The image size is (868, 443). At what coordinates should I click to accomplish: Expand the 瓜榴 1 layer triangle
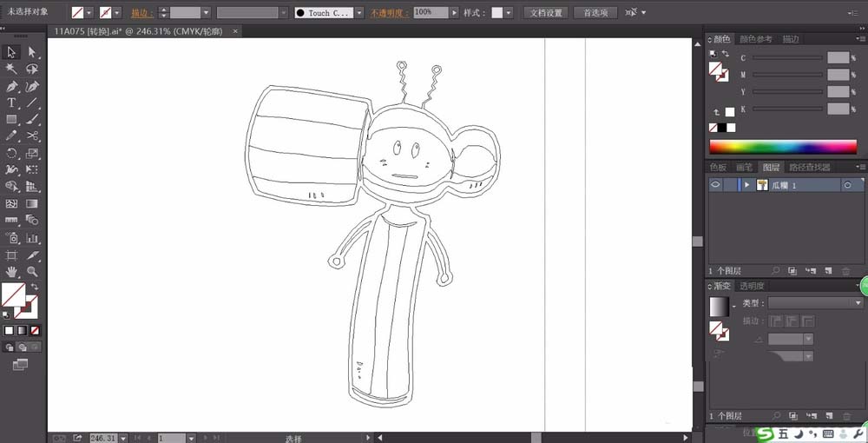(x=748, y=185)
